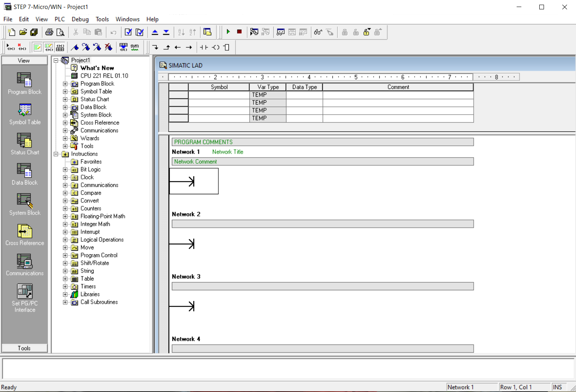Click the Compile icon on the toolbar
Image resolution: width=576 pixels, height=392 pixels.
[x=128, y=32]
